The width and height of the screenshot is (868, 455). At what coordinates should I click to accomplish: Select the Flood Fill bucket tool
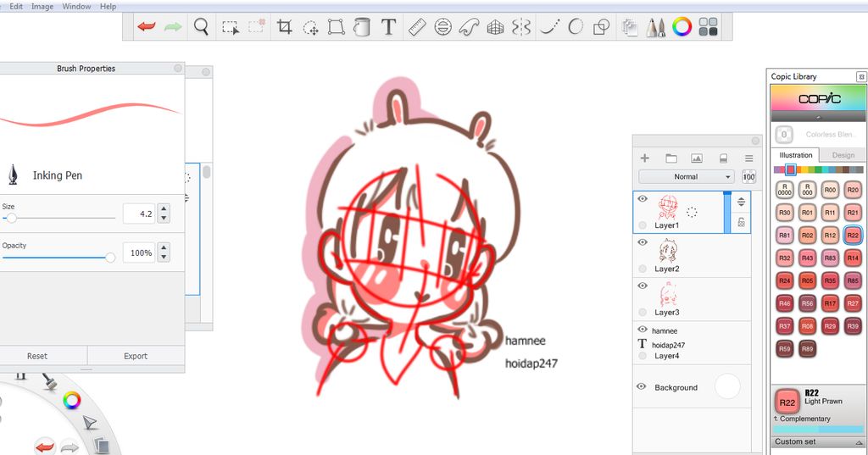(362, 26)
